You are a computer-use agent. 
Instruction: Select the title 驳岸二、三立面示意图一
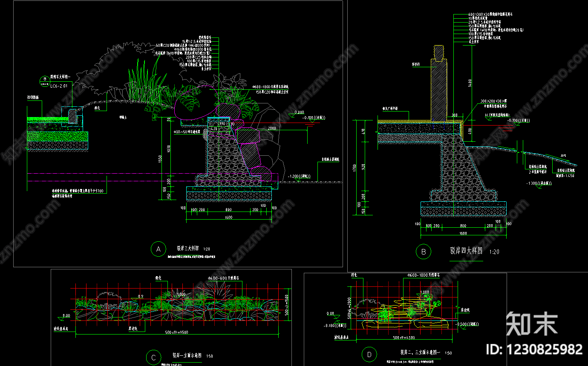[x=420, y=352]
